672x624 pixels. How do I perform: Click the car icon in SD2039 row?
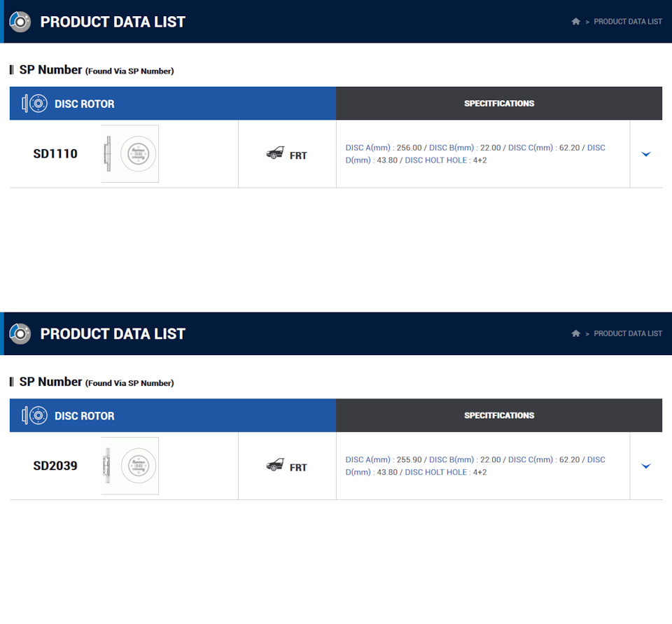[274, 465]
